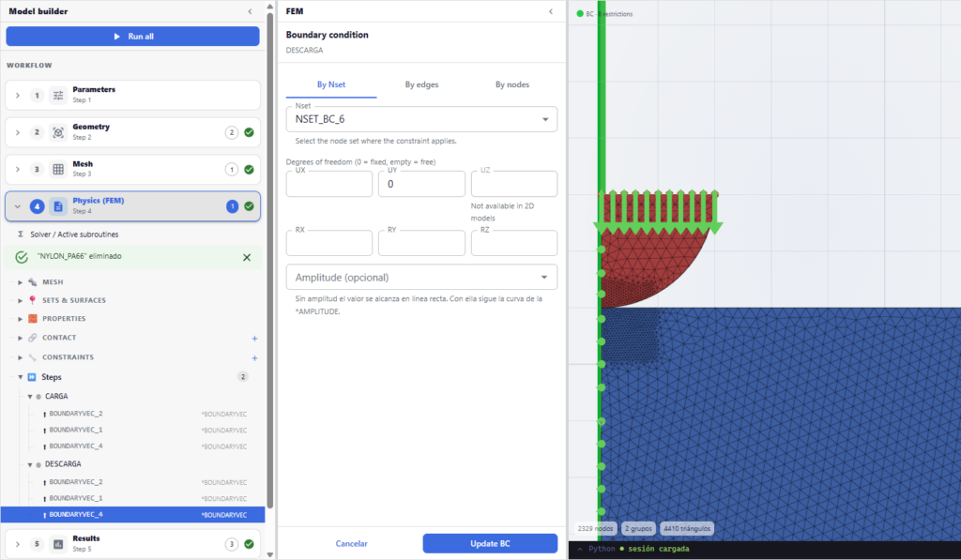Open the Amplitude (opcional) dropdown
Image resolution: width=961 pixels, height=560 pixels.
421,278
